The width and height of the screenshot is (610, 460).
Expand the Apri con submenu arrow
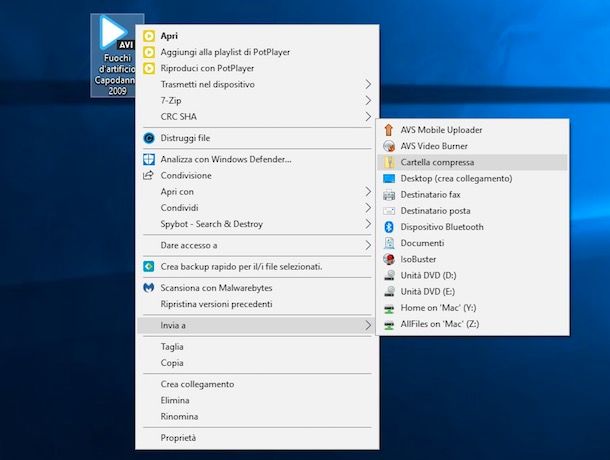click(x=368, y=191)
